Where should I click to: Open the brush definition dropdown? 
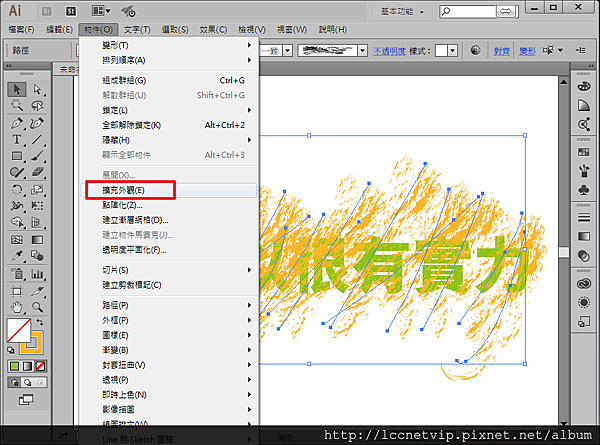(362, 51)
